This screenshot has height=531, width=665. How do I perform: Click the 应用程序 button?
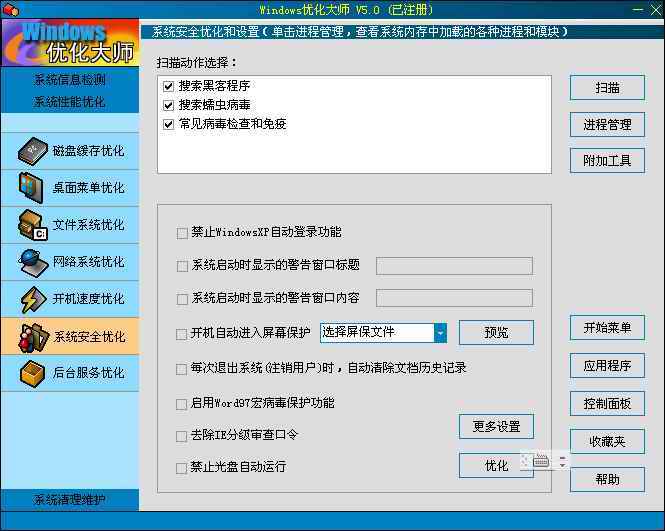(607, 366)
